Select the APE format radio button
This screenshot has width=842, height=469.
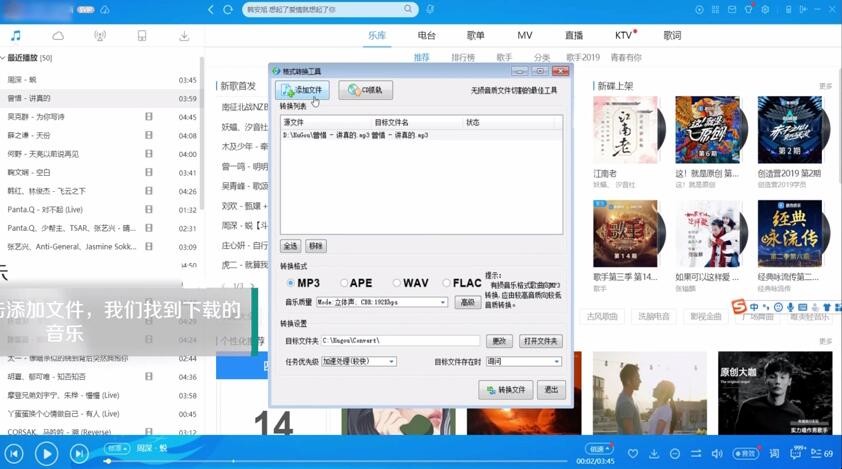tap(344, 283)
